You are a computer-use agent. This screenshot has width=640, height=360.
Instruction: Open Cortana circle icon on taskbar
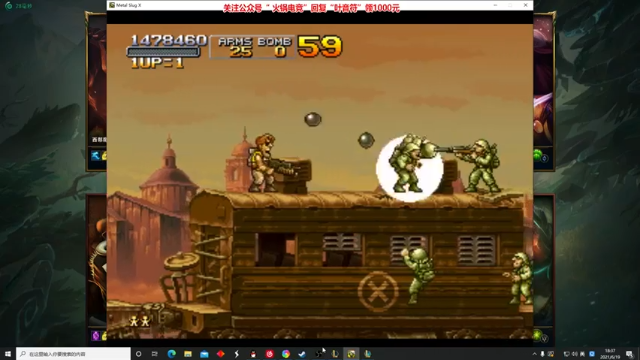click(x=138, y=354)
